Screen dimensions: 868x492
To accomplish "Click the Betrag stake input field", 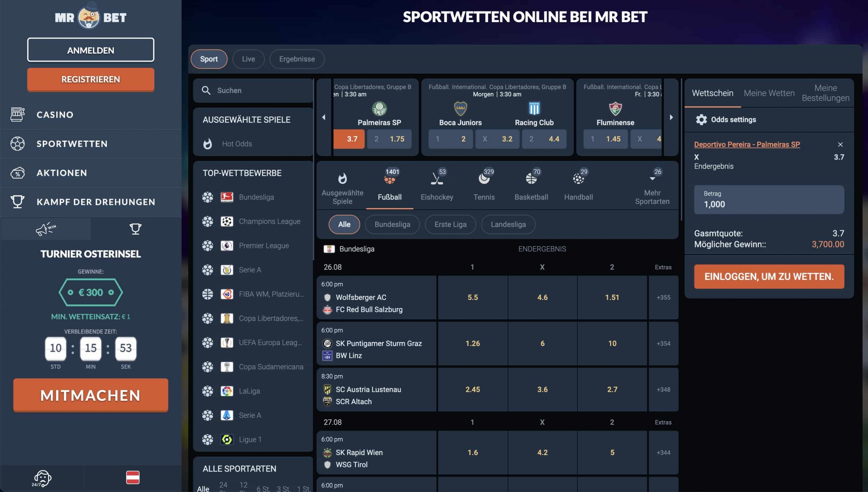I will point(769,200).
